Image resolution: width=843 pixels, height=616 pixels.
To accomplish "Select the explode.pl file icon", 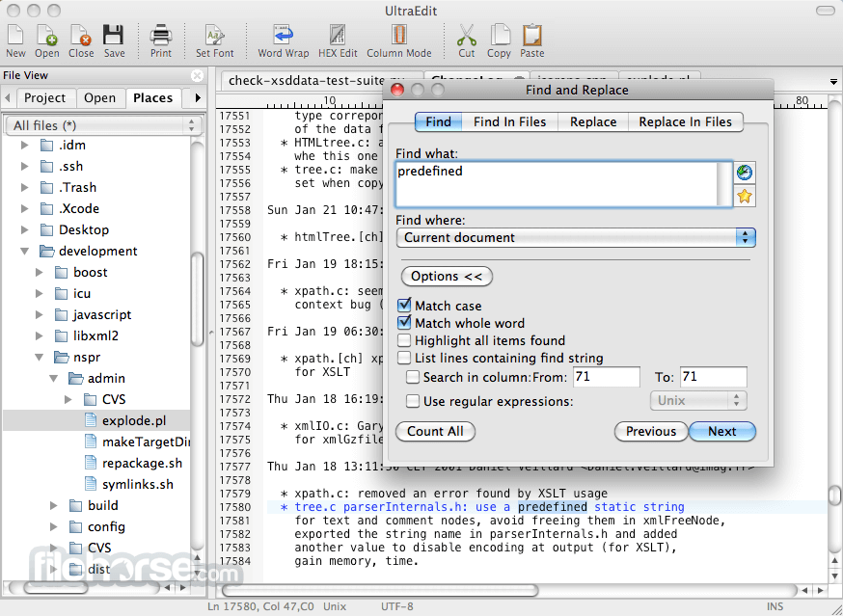I will click(x=91, y=420).
